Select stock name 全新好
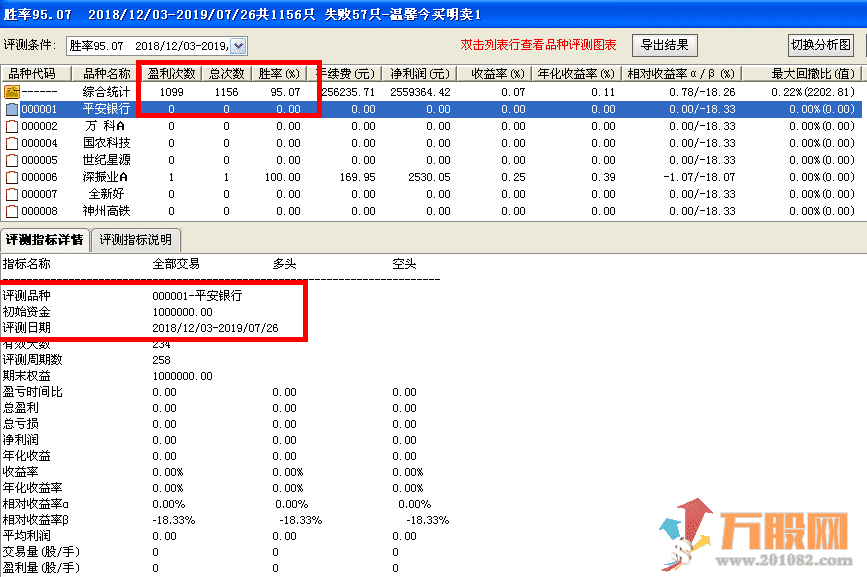 tap(106, 194)
